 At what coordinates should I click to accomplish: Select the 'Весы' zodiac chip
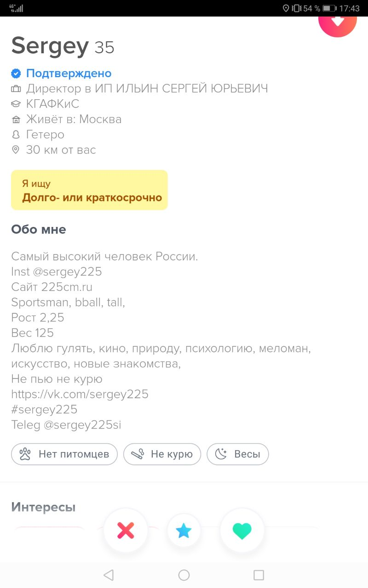click(x=238, y=454)
